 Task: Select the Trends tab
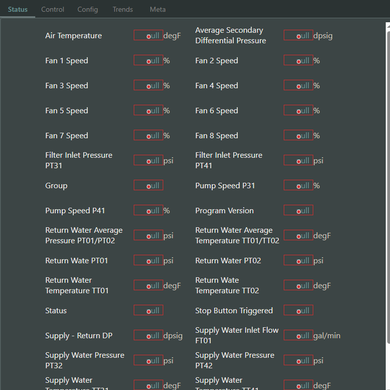[x=123, y=9]
